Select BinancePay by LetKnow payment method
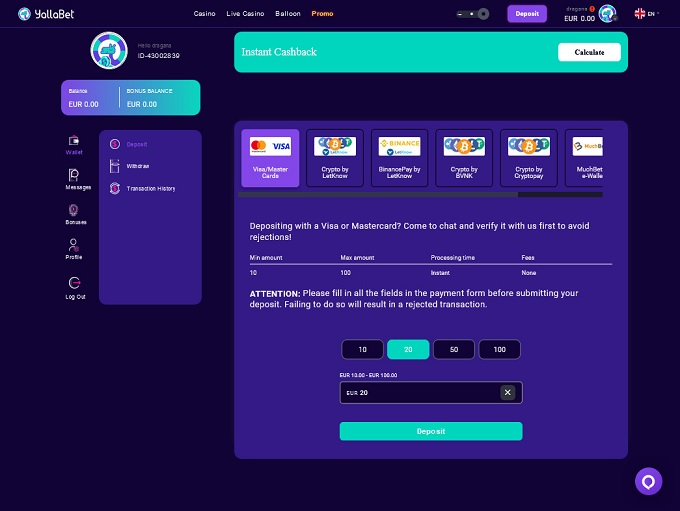 399,158
